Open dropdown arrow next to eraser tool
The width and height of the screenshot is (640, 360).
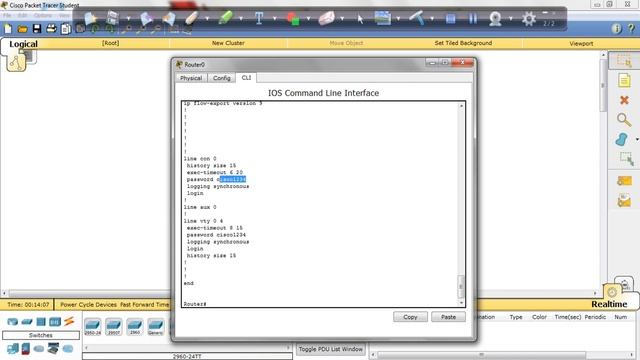click(342, 18)
